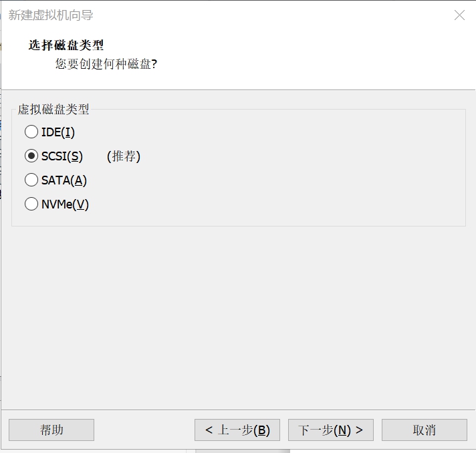This screenshot has width=476, height=453.
Task: Click the NVMe(V) option label text
Action: click(65, 204)
